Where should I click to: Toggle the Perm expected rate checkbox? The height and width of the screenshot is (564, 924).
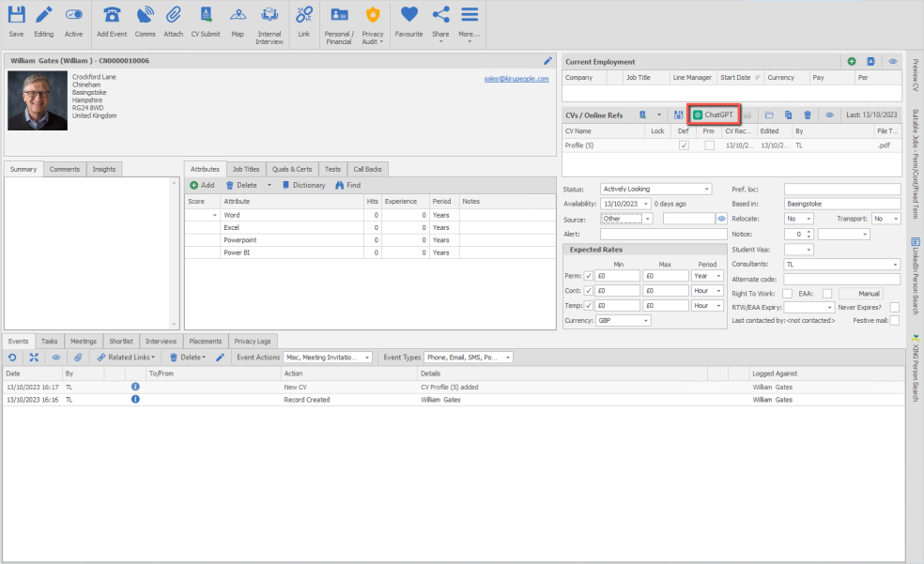(x=589, y=276)
